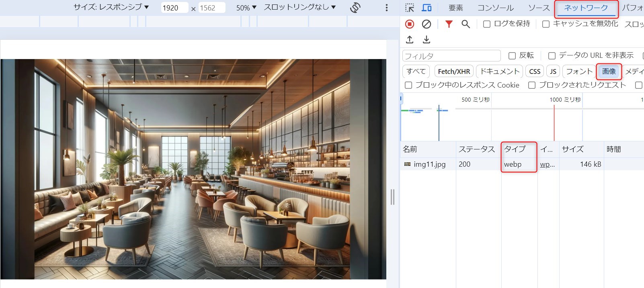
Task: Open the サイズ: レスポンシブ dropdown
Action: 111,7
